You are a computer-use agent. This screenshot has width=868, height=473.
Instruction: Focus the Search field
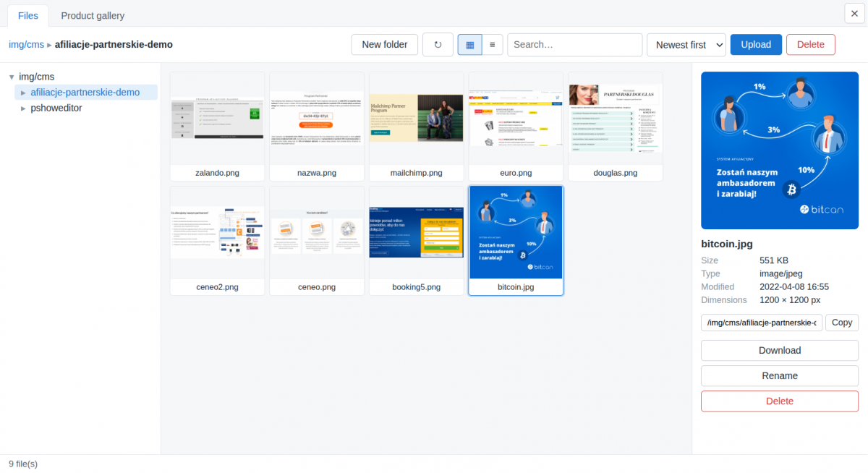point(575,45)
